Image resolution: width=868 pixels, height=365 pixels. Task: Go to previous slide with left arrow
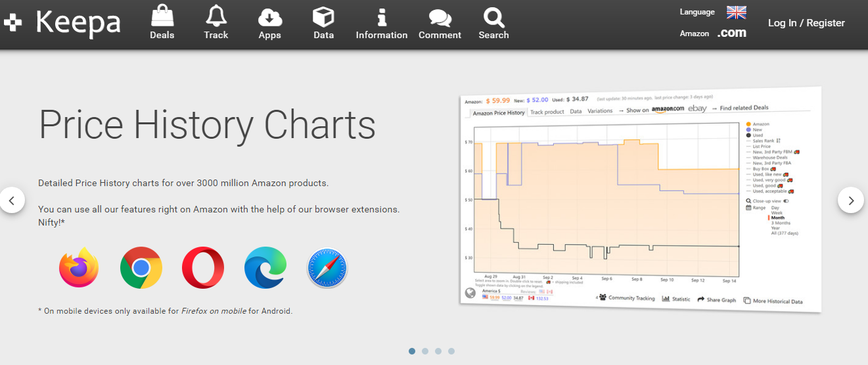coord(12,200)
